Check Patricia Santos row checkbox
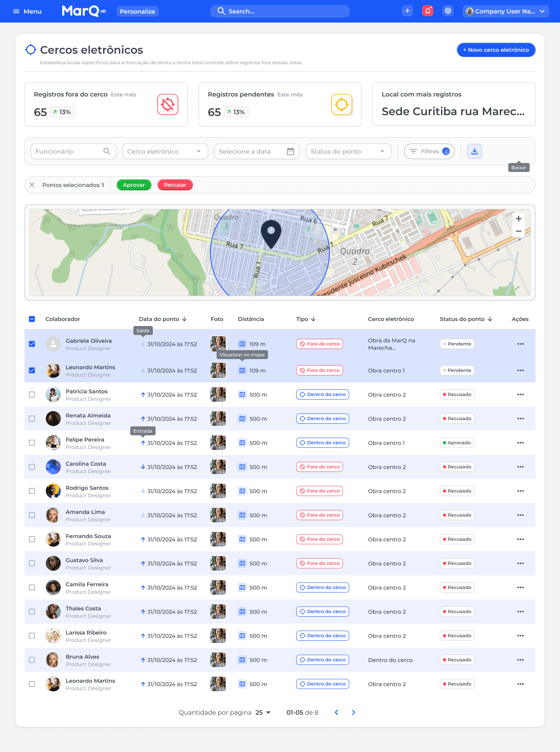This screenshot has height=752, width=560. [x=32, y=394]
